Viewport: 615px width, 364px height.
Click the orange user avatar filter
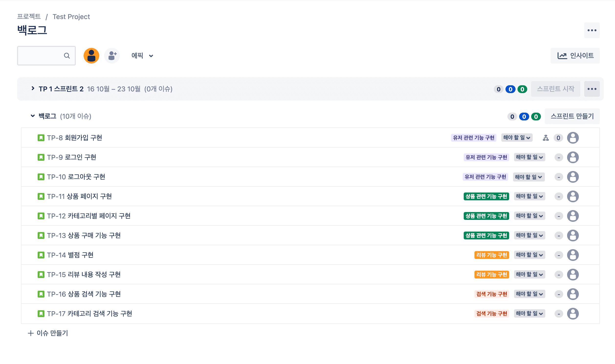(x=91, y=56)
